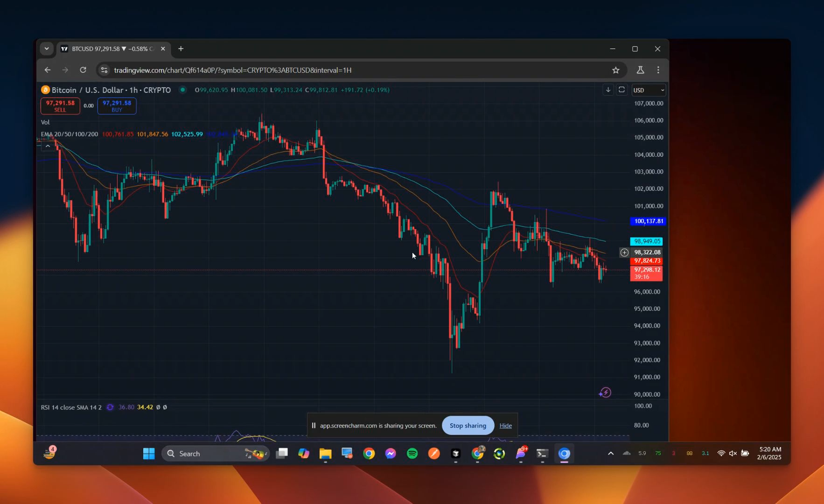
Task: Bookmark this page with the star icon
Action: 616,70
